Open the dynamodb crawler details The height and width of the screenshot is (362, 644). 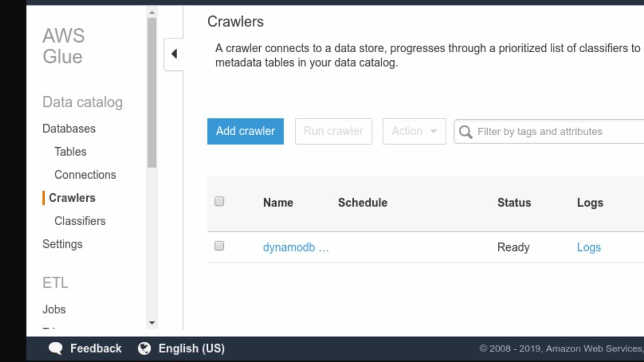[x=291, y=247]
